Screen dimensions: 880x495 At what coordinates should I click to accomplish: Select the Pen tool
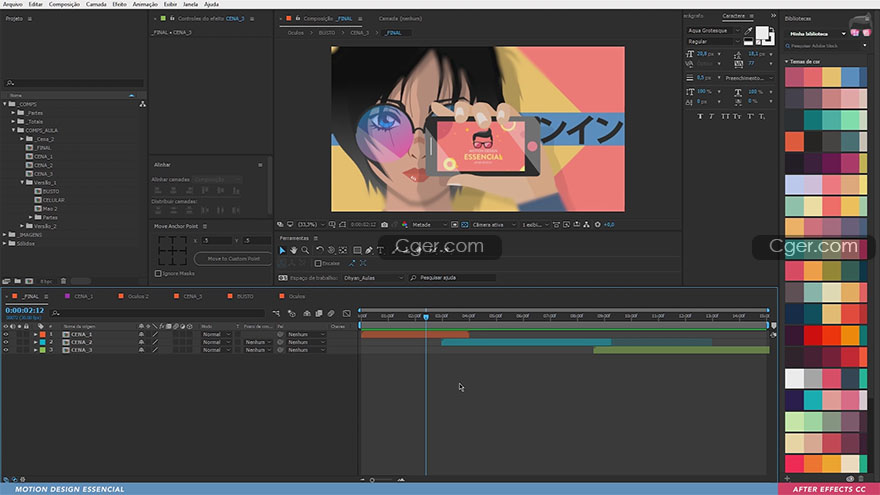pyautogui.click(x=369, y=250)
